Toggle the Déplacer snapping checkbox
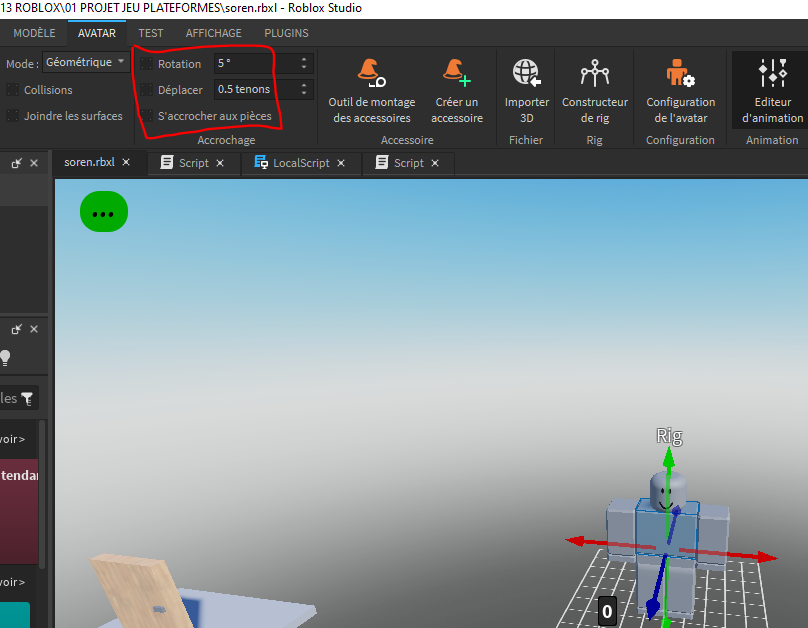Screen dimensions: 808x628 coord(146,90)
